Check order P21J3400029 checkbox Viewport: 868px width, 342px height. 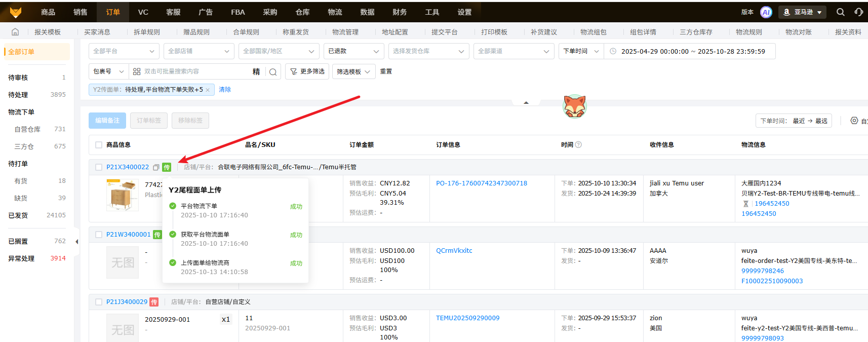[x=99, y=302]
